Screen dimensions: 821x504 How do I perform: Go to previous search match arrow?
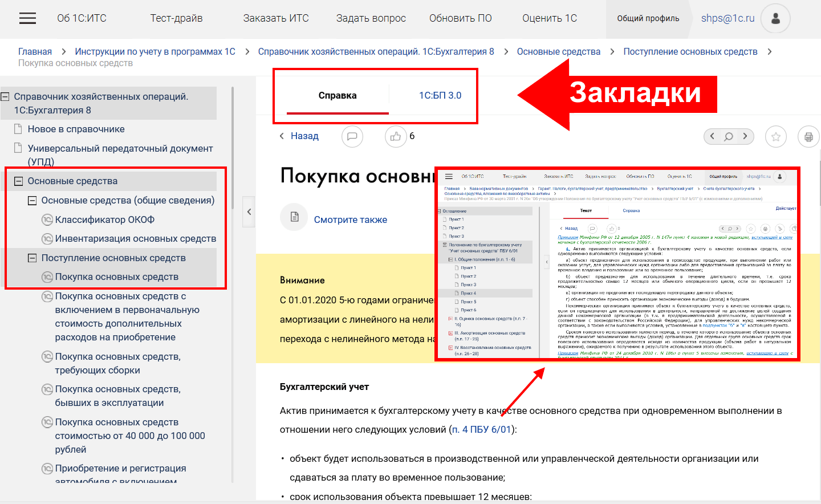tap(712, 136)
